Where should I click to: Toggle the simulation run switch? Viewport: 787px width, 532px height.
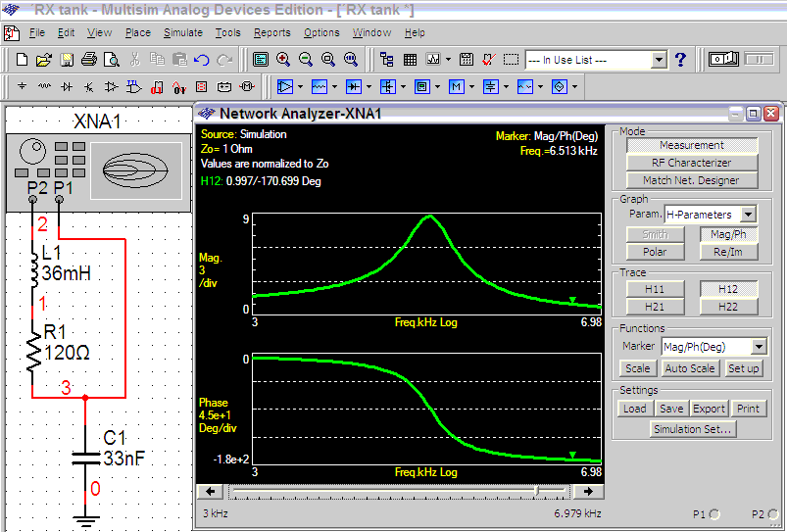point(723,59)
